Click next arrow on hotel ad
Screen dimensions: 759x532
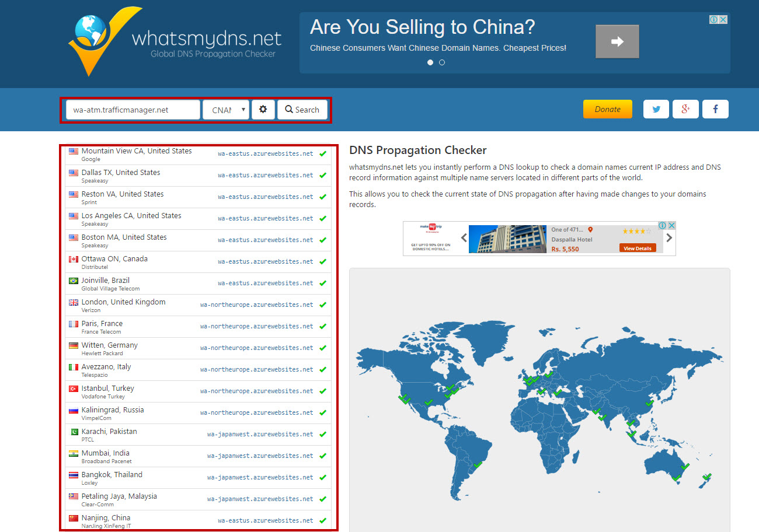pyautogui.click(x=669, y=237)
